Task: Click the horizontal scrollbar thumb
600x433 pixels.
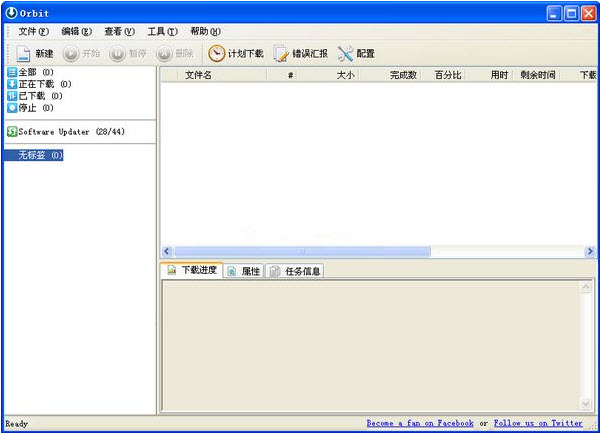Action: pyautogui.click(x=302, y=251)
